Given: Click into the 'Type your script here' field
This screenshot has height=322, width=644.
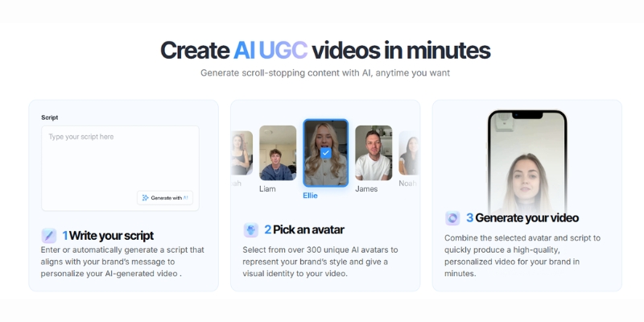Looking at the screenshot, I should click(x=120, y=157).
